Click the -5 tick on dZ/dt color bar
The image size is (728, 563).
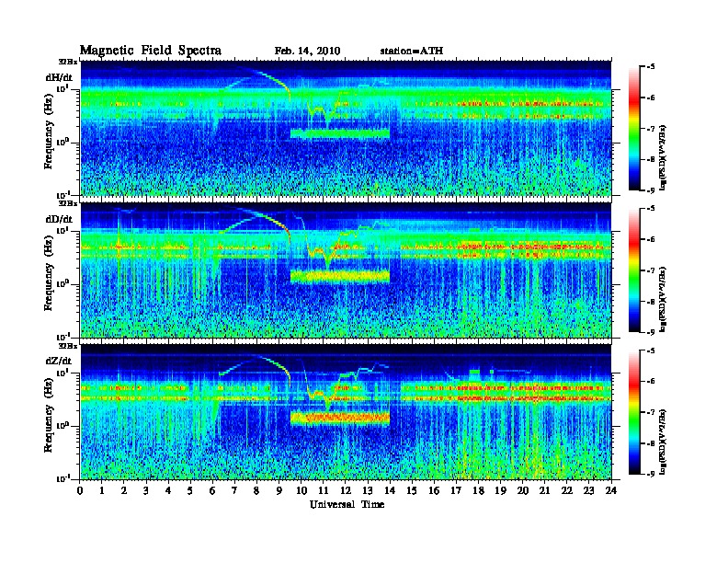pos(651,350)
